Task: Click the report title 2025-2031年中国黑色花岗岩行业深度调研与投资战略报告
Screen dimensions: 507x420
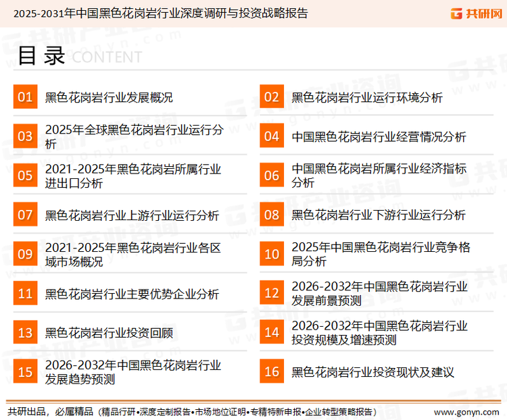Action: (161, 14)
